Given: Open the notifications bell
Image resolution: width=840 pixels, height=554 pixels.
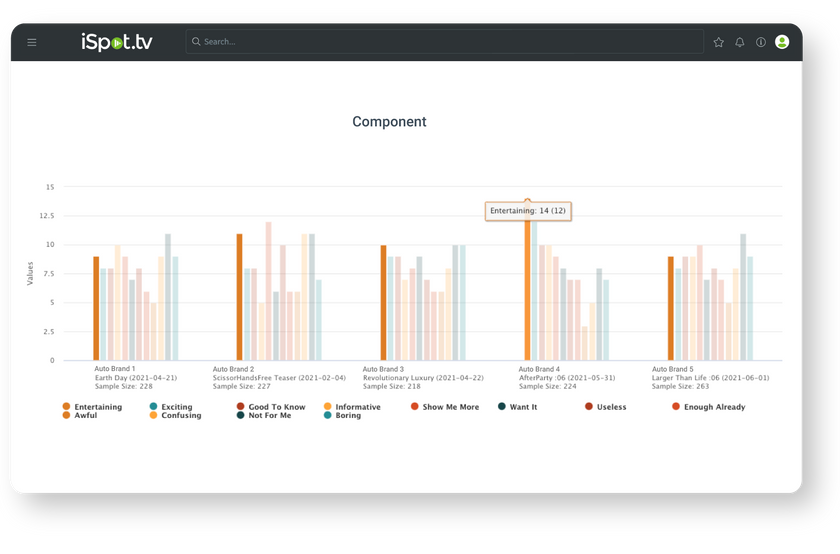Looking at the screenshot, I should pyautogui.click(x=740, y=42).
